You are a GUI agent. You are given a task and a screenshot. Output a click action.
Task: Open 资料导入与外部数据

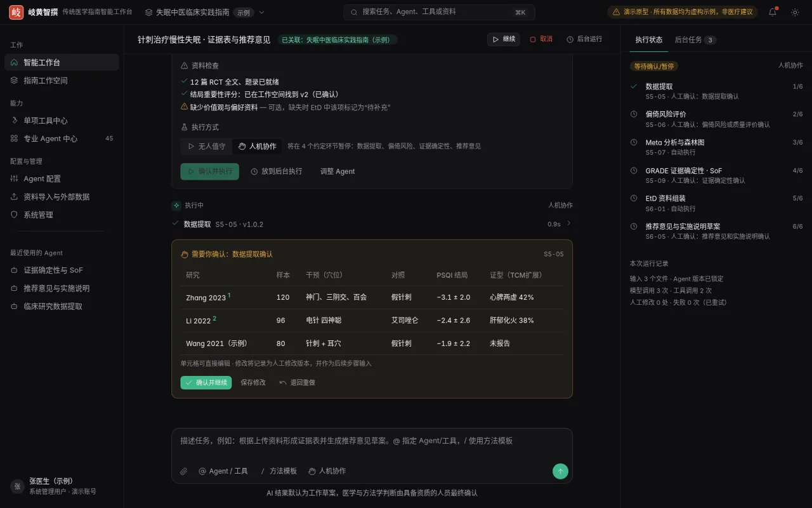click(62, 197)
